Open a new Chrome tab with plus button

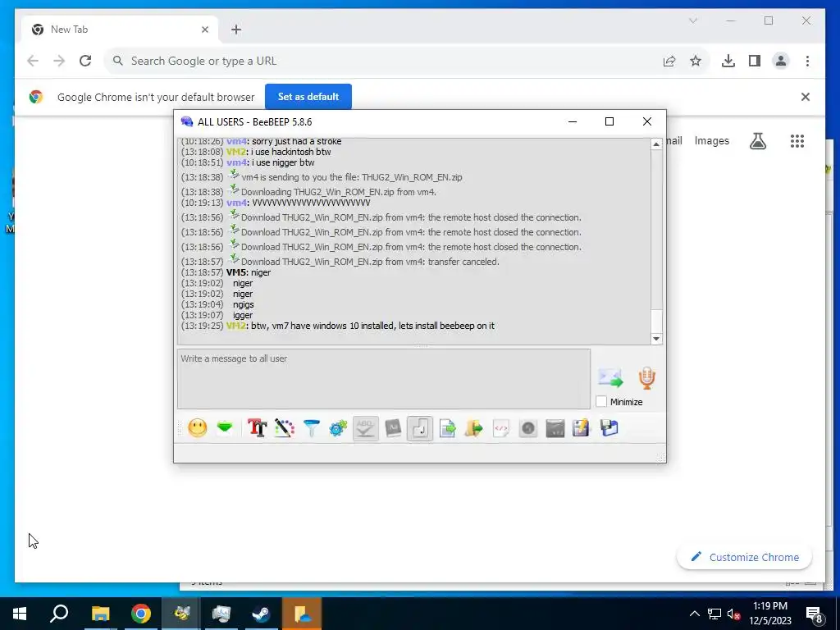(236, 30)
